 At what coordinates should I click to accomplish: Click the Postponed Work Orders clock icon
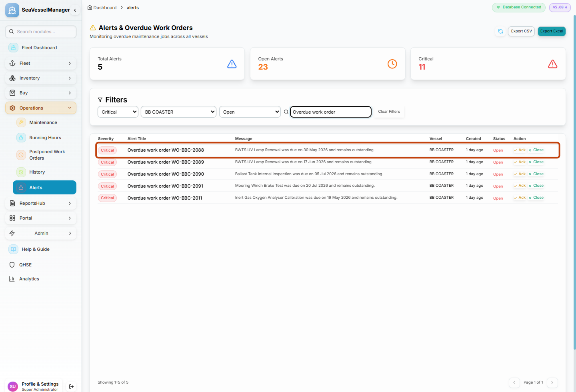pyautogui.click(x=21, y=155)
